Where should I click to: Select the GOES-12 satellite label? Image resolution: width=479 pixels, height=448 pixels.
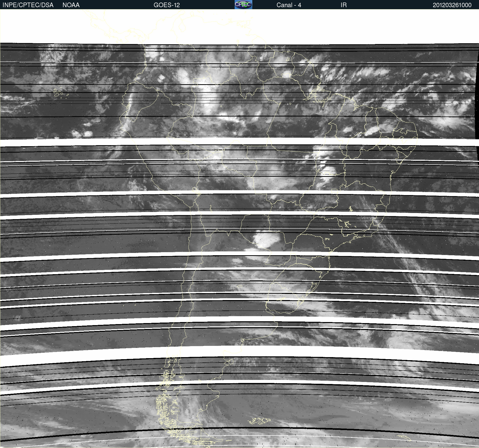click(x=166, y=5)
